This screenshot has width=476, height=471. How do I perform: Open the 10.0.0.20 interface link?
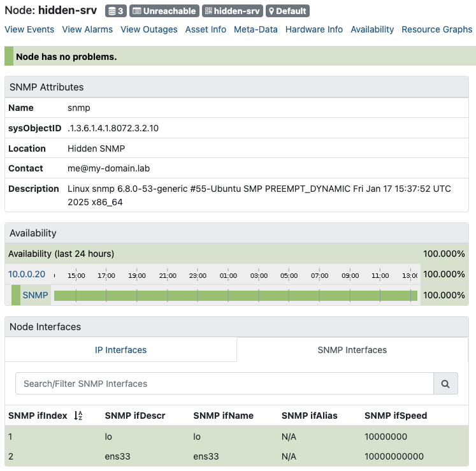click(27, 274)
